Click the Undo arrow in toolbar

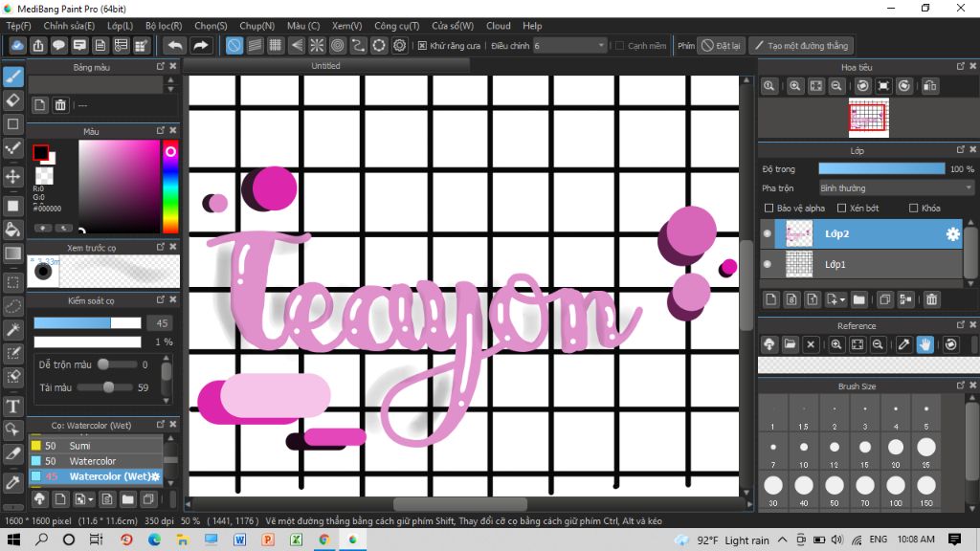pos(175,46)
